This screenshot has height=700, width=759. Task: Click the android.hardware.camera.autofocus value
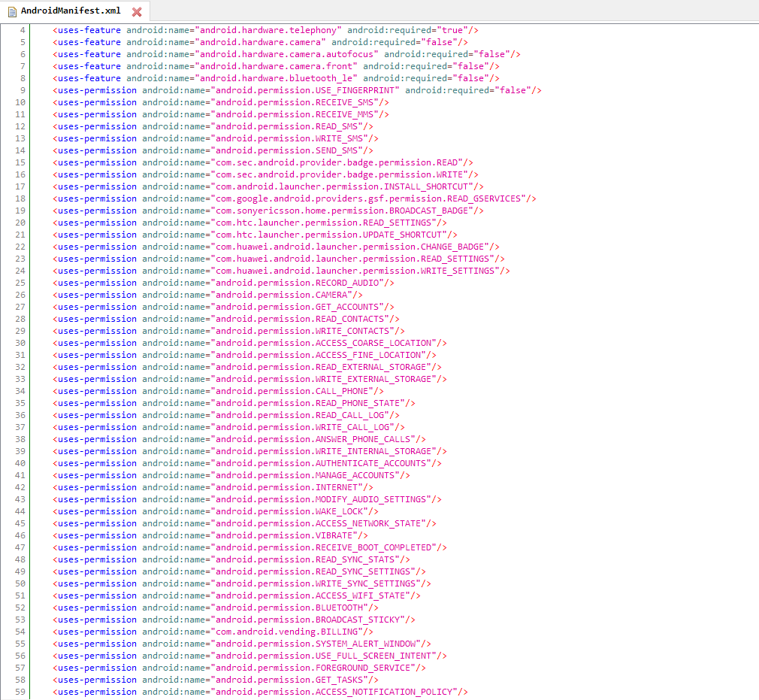pos(286,54)
